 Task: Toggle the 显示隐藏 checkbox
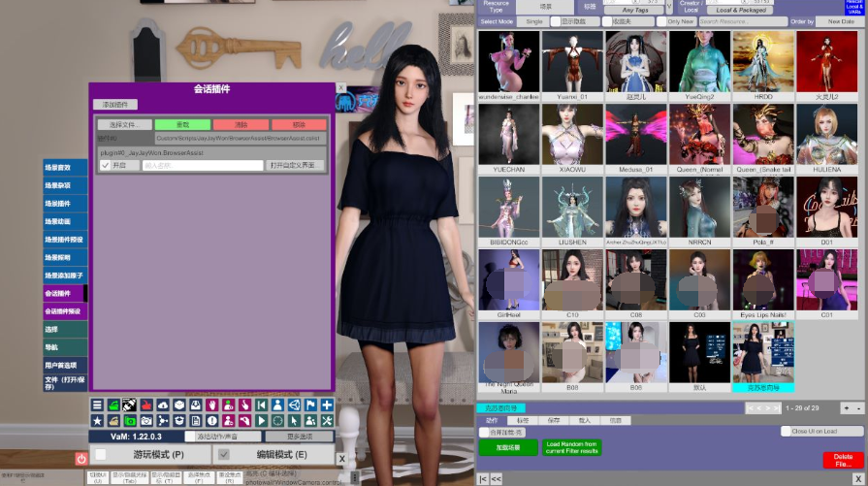tap(556, 21)
